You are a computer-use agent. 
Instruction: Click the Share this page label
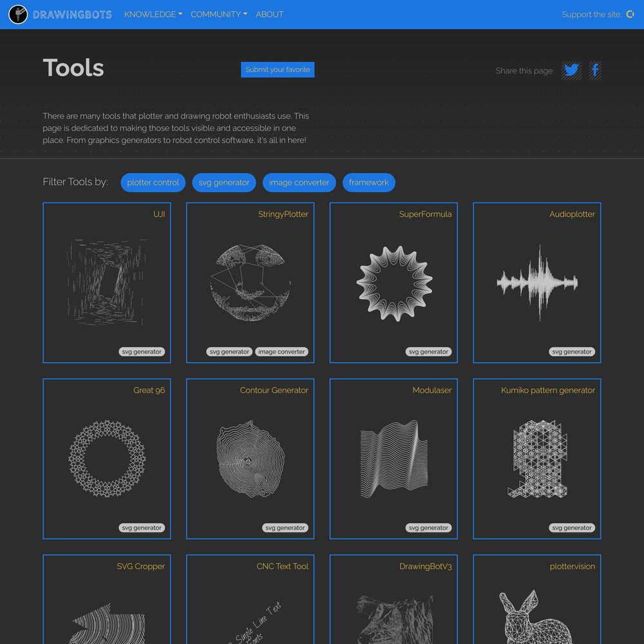pos(524,71)
